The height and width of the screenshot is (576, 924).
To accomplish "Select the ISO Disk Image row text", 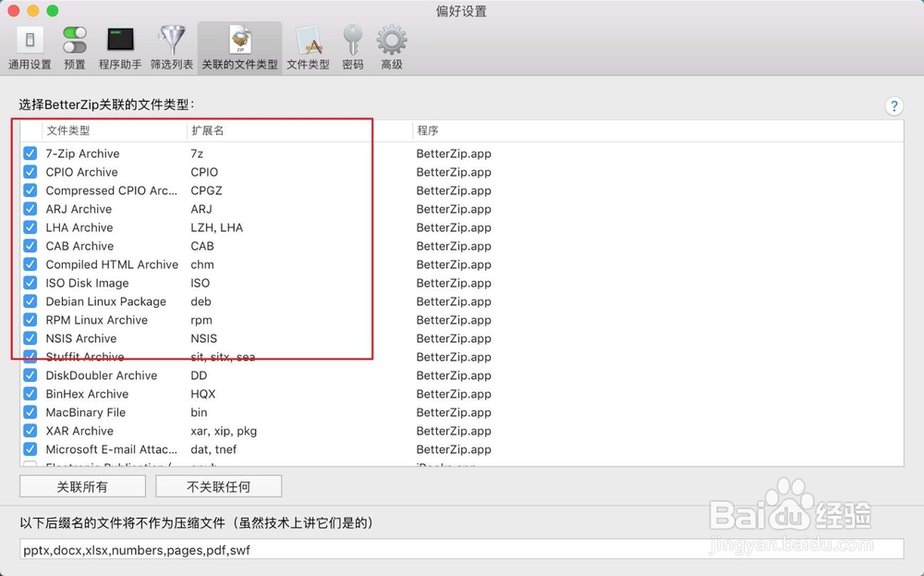I will pos(87,283).
